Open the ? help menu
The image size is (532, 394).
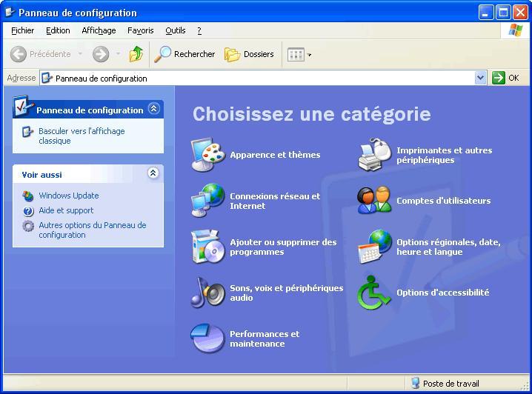click(x=199, y=30)
